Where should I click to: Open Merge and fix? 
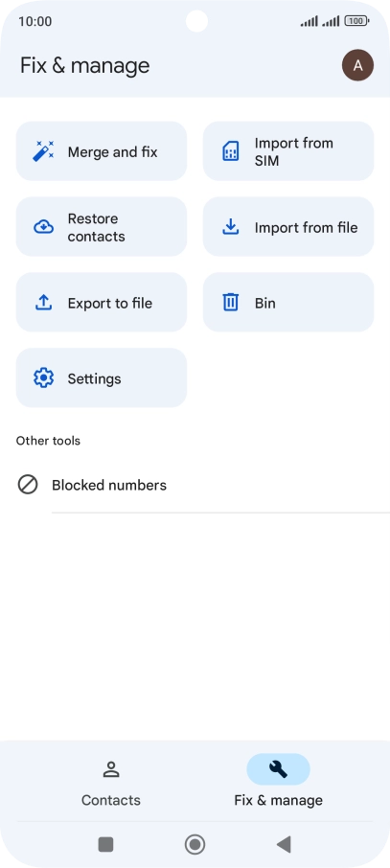[x=102, y=151]
